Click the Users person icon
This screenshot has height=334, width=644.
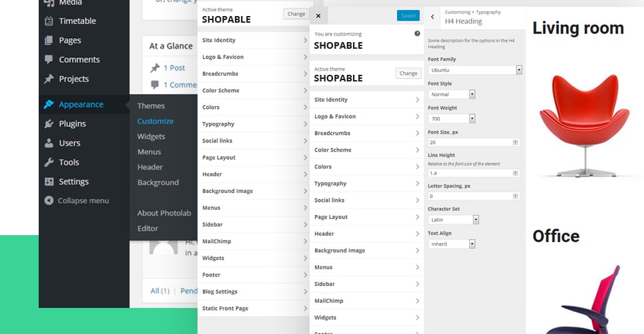[x=49, y=143]
